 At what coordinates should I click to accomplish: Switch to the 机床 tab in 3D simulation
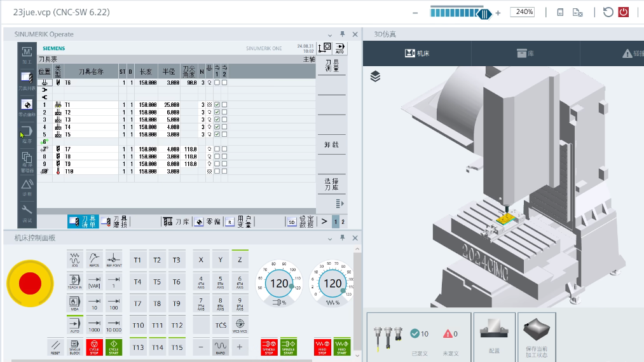pyautogui.click(x=417, y=53)
